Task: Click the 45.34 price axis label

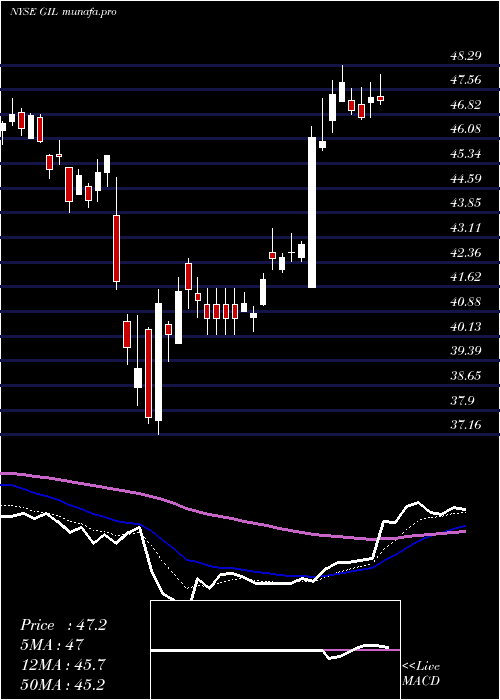Action: pyautogui.click(x=466, y=154)
